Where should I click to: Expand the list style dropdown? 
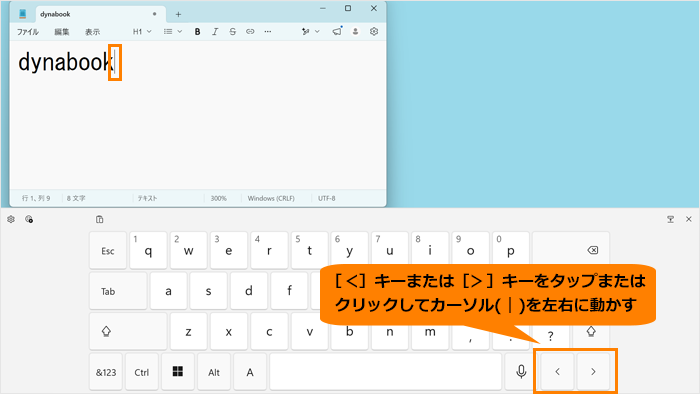(173, 32)
